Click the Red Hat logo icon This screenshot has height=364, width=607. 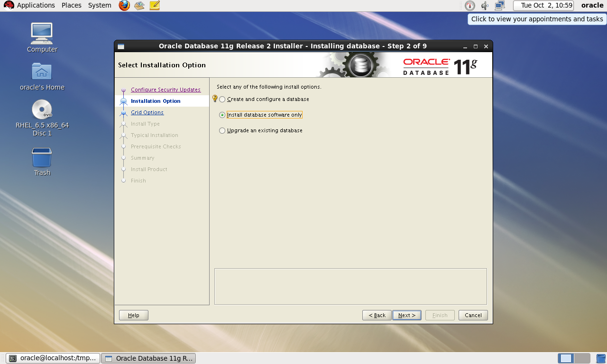click(9, 6)
